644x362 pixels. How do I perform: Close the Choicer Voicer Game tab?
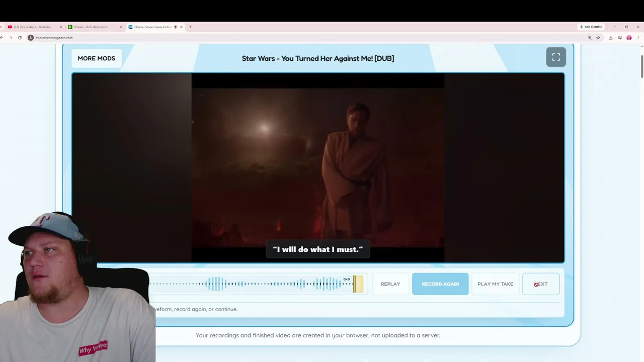pyautogui.click(x=181, y=27)
